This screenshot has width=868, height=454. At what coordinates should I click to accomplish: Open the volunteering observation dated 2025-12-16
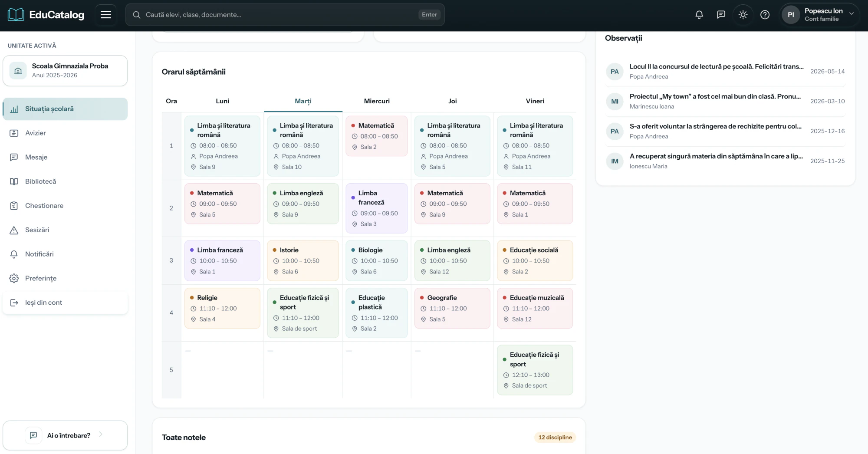pos(725,131)
